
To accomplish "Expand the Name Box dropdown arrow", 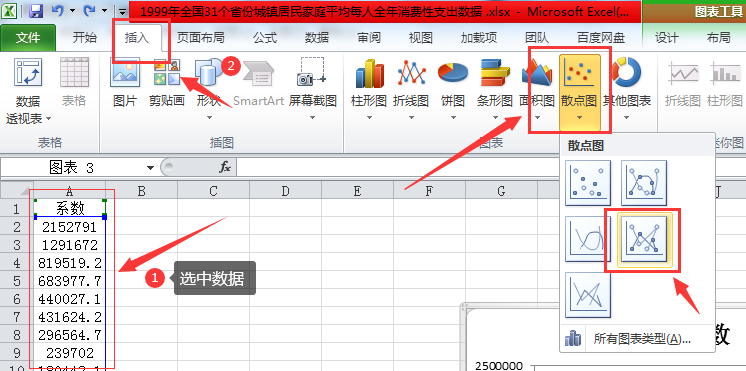I will pos(151,167).
